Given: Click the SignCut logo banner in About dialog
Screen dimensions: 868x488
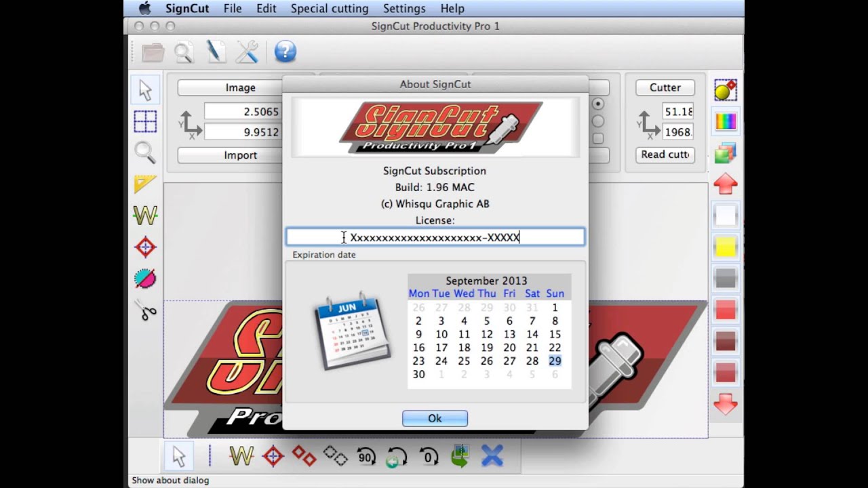Looking at the screenshot, I should click(x=435, y=127).
